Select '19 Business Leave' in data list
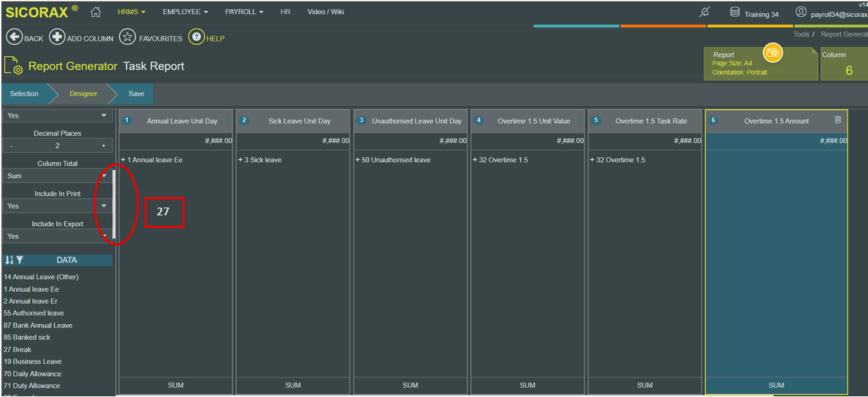868x397 pixels. point(32,361)
